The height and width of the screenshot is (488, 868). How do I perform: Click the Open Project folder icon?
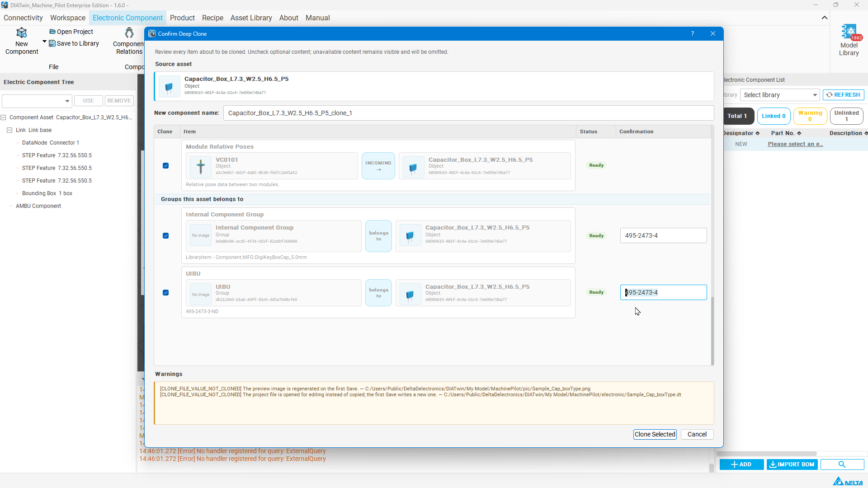52,32
